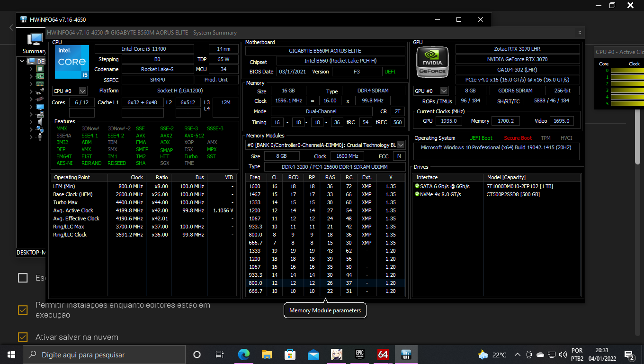Expand the memory node chevron in tree
Screen dimensions: 644x364
(x=31, y=84)
